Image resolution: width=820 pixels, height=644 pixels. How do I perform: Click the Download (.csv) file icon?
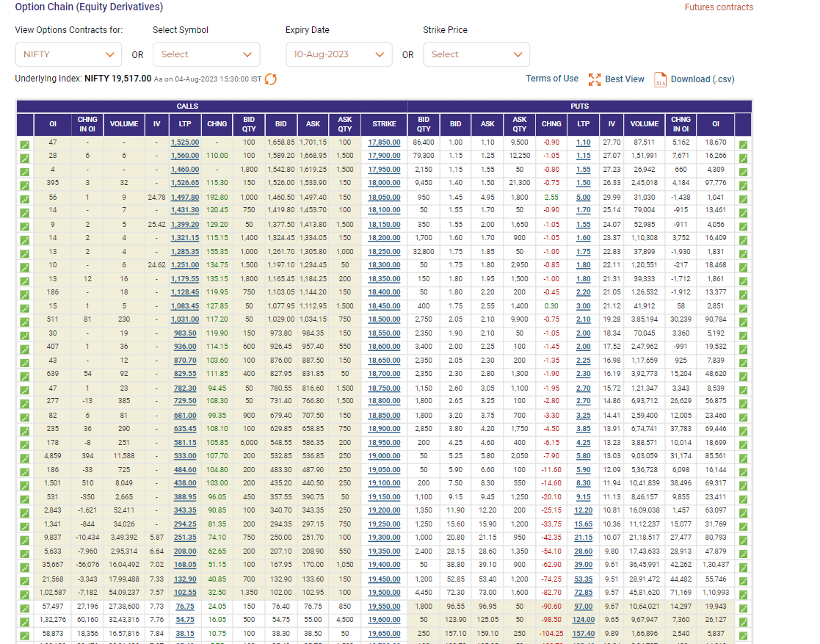[x=660, y=79]
